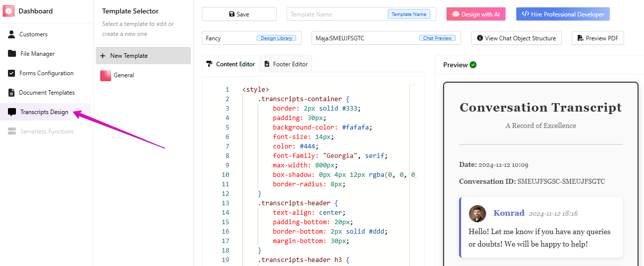Click the Design with AI button

coord(476,14)
